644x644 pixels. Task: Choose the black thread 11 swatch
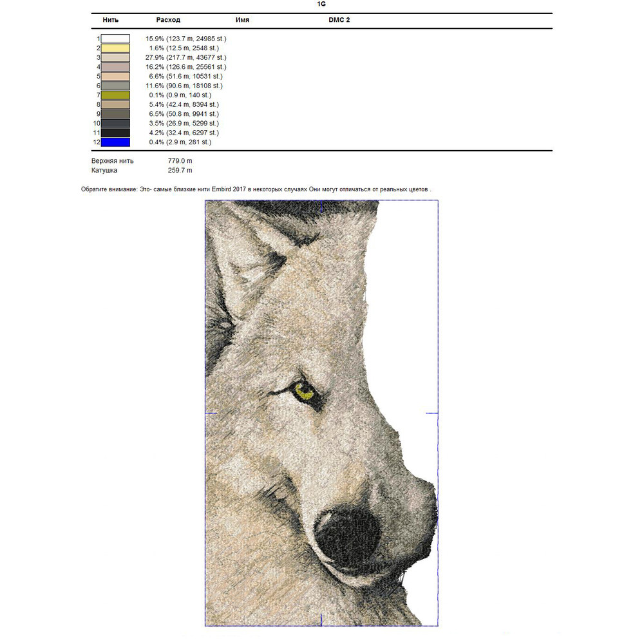(115, 133)
